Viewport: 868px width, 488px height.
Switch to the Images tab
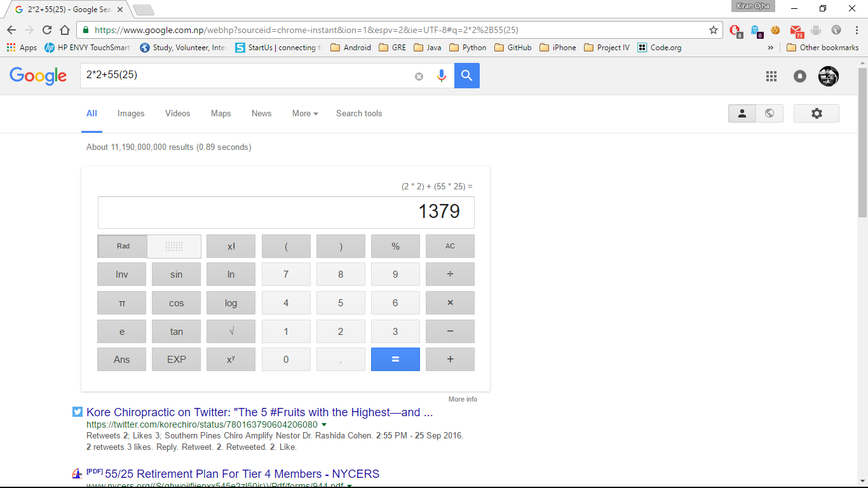tap(131, 113)
